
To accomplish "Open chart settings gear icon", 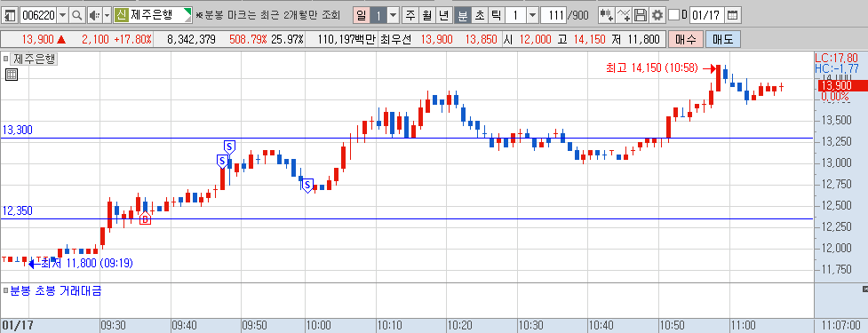I will click(x=657, y=15).
